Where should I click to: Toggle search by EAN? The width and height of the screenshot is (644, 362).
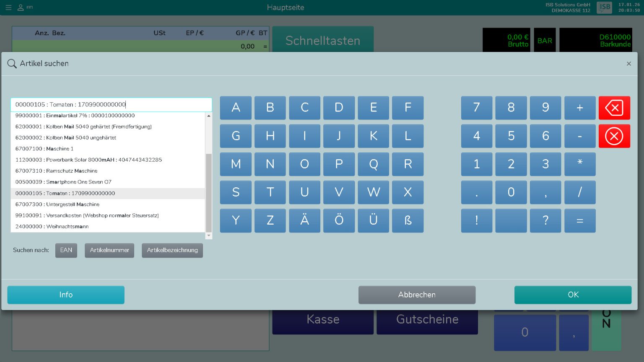66,250
